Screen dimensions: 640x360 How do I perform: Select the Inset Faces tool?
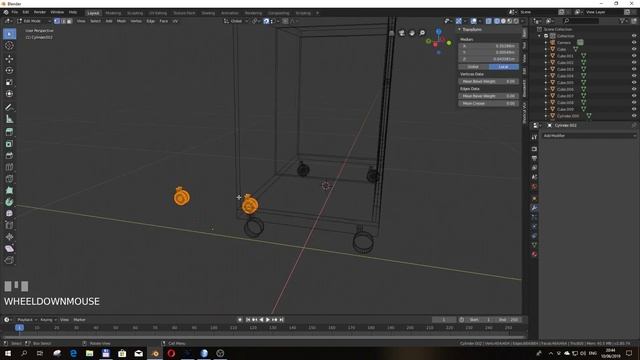9,144
